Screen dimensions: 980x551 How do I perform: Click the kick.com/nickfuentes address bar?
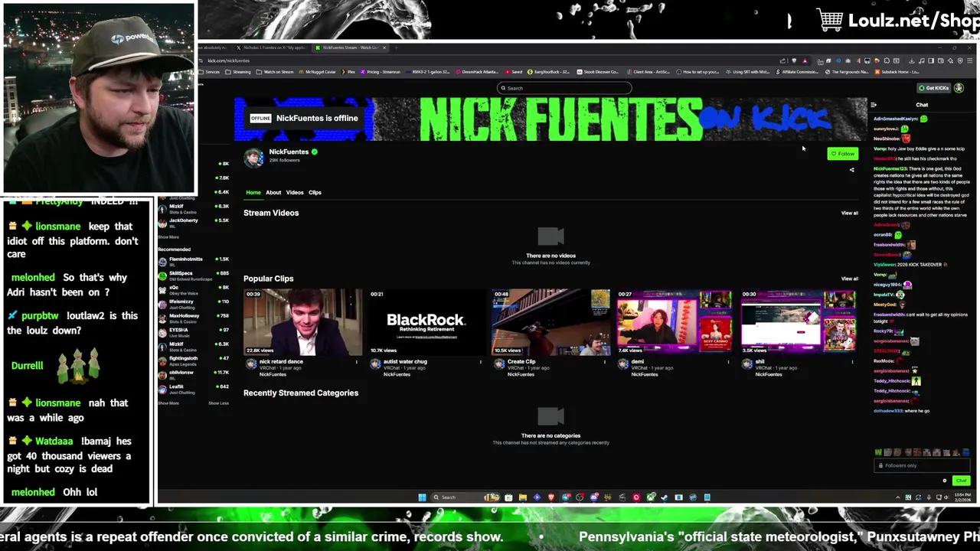[490, 60]
